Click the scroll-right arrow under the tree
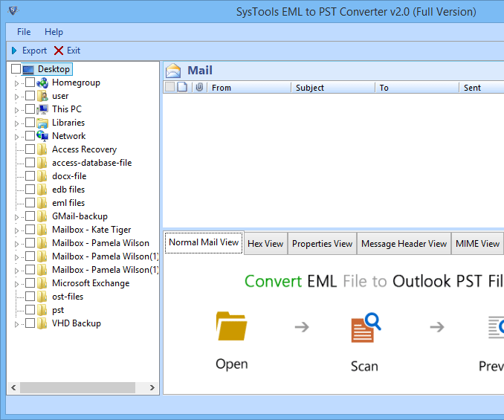The width and height of the screenshot is (504, 420). click(152, 387)
